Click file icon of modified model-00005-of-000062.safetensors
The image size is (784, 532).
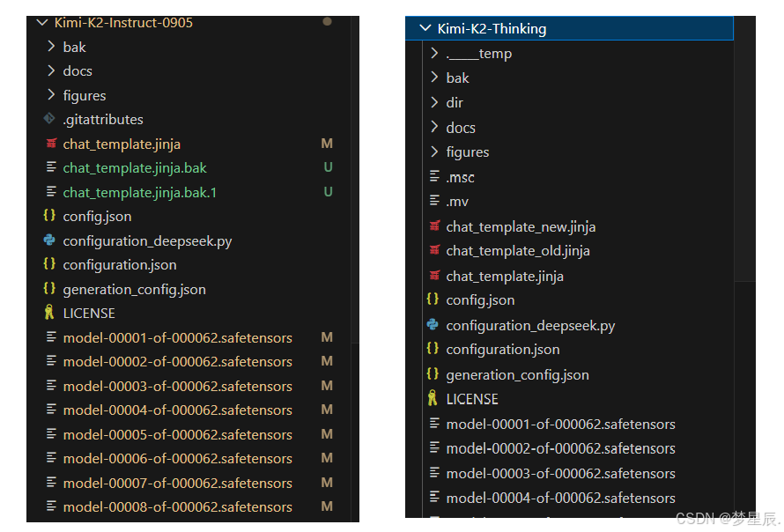(x=51, y=433)
